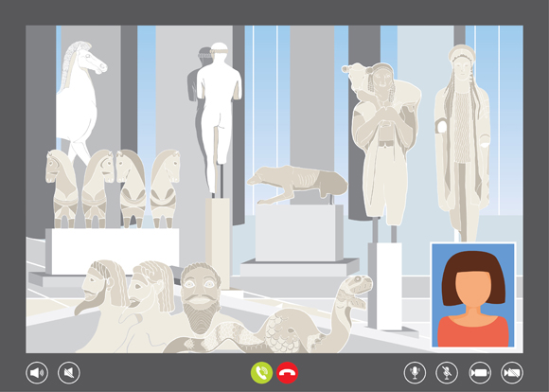Hang up using the red phone button

point(287,373)
